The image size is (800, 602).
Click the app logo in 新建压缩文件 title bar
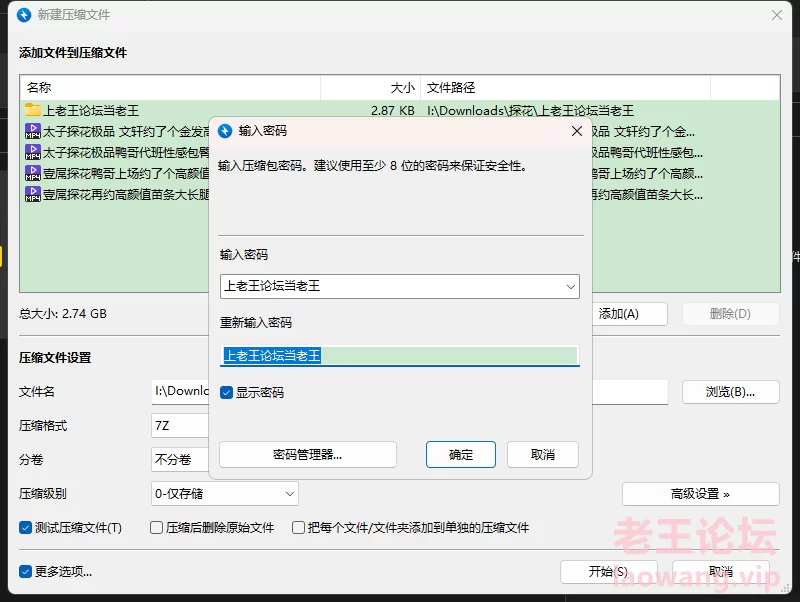(x=23, y=15)
